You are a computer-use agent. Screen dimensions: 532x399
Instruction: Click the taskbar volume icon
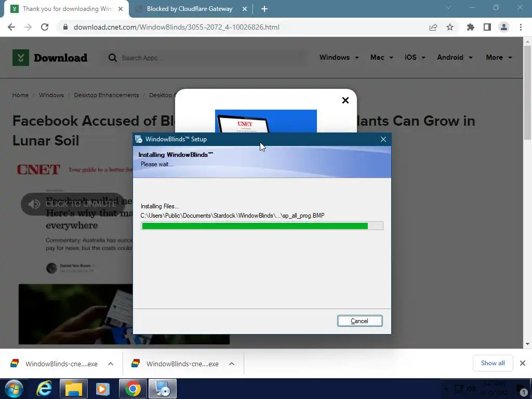471,389
